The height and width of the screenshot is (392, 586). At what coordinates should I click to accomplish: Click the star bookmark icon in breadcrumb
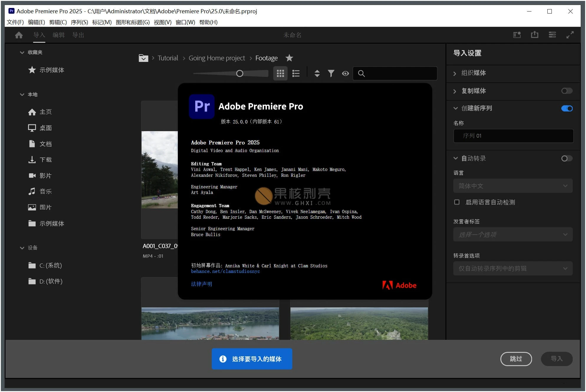click(290, 58)
